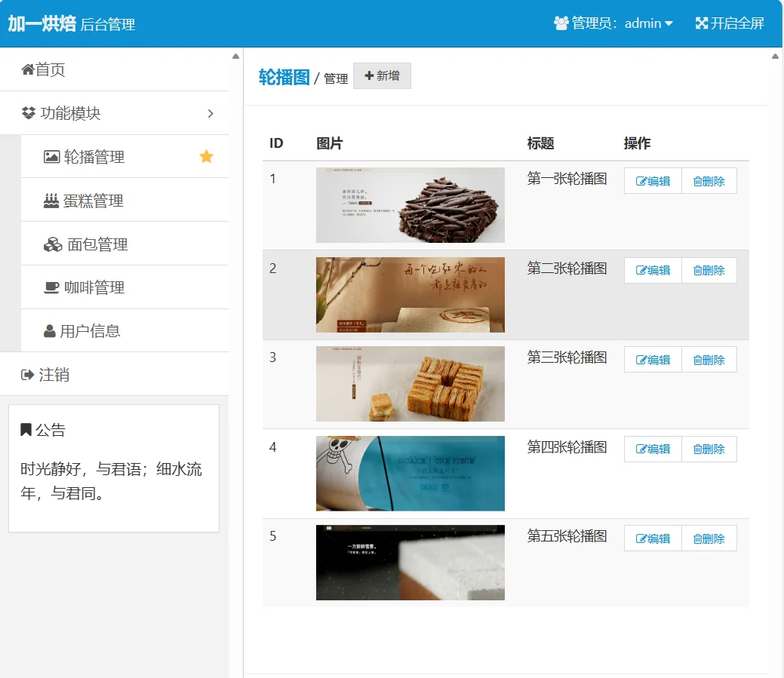Click 删除 on 第五张轮播图 row

[709, 538]
